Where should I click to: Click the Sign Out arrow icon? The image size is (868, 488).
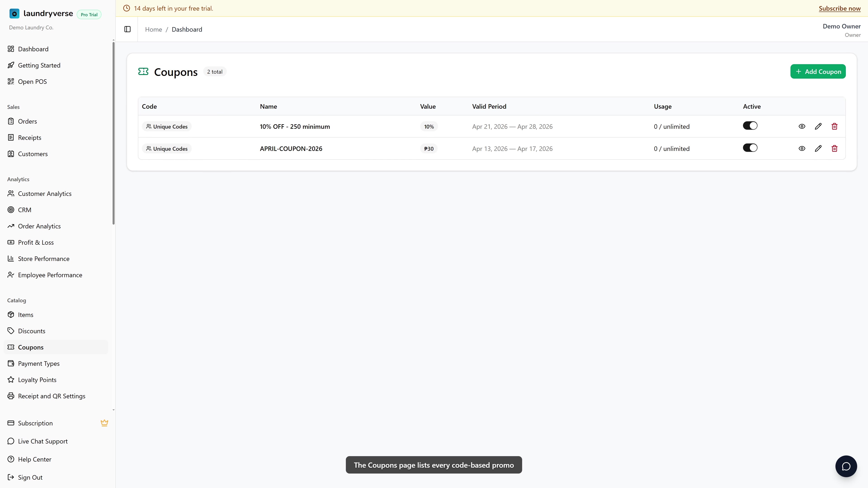tap(11, 477)
